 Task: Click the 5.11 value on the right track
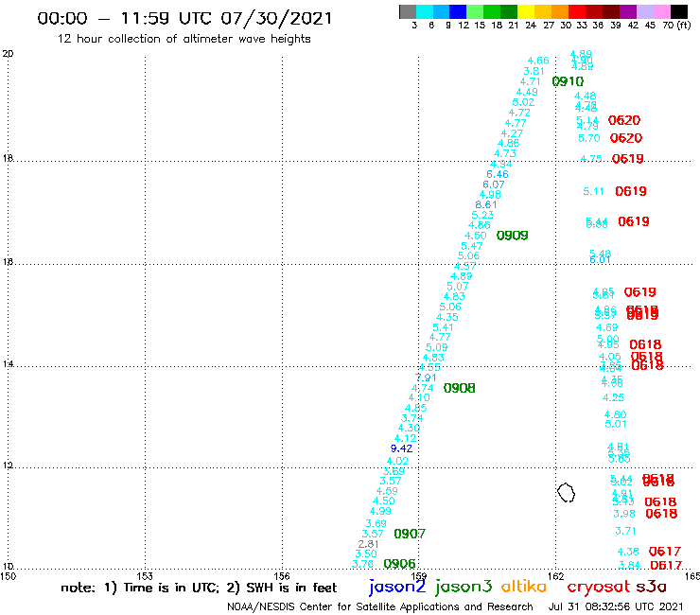click(593, 192)
